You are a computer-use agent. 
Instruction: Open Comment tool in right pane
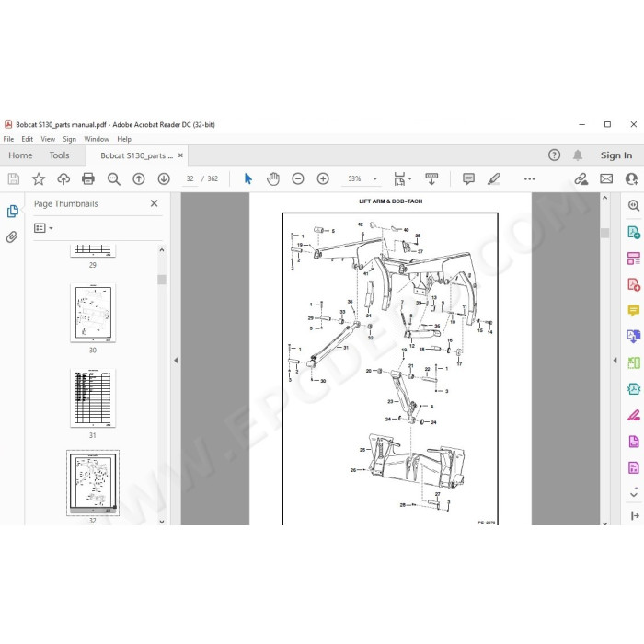point(634,311)
